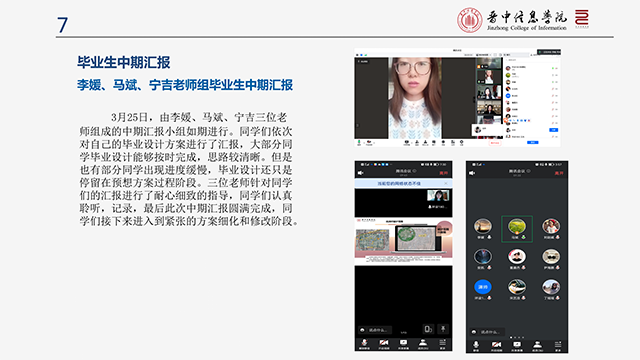The image size is (640, 360).
Task: Select the second video thumbnail in desktop strip
Action: pyautogui.click(x=489, y=76)
